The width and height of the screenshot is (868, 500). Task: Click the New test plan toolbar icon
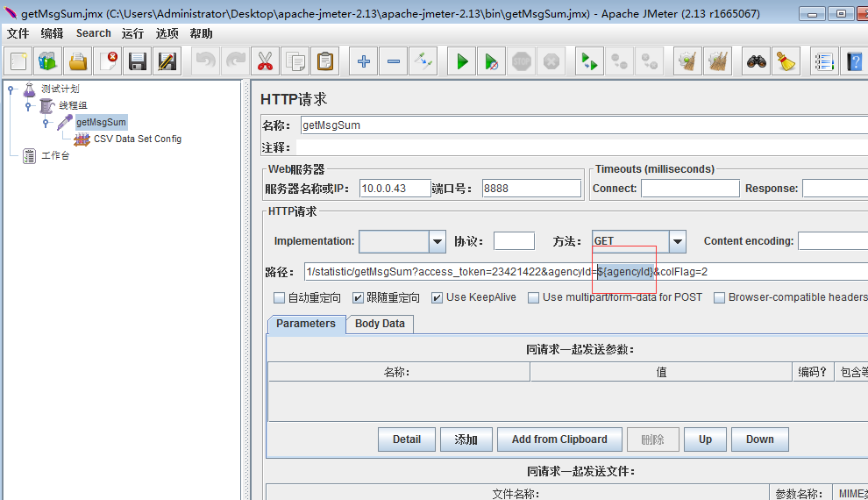(x=18, y=61)
